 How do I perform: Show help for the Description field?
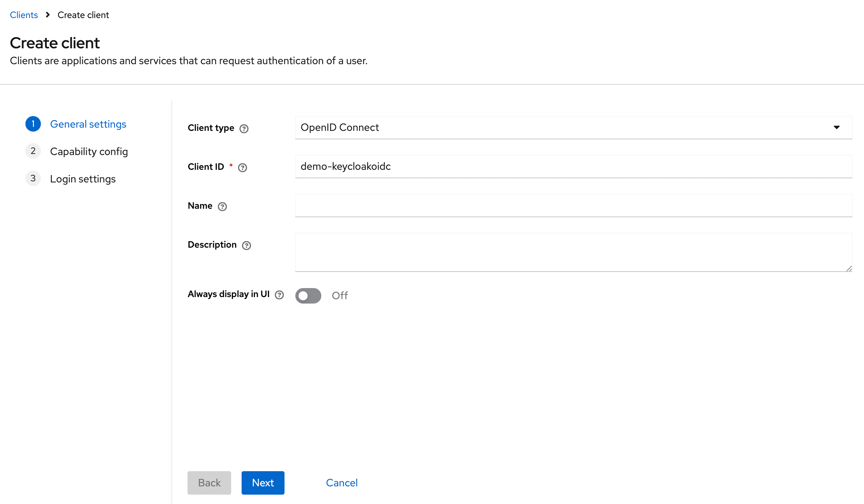point(247,246)
